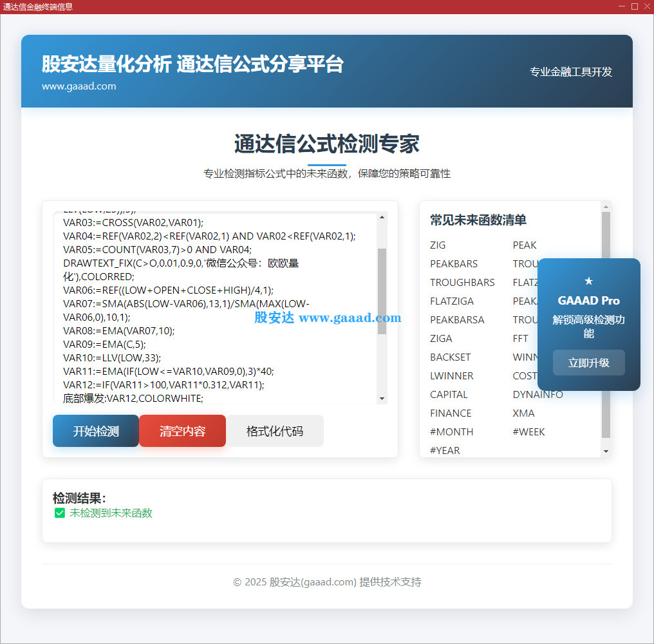654x644 pixels.
Task: Maximize the 通达信金融终端信息 window
Action: 635,6
